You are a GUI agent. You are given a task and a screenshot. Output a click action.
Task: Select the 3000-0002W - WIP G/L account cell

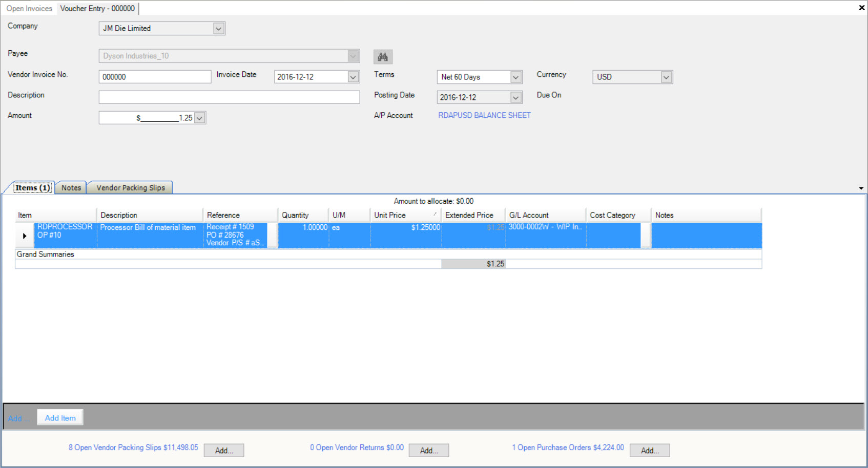[546, 236]
